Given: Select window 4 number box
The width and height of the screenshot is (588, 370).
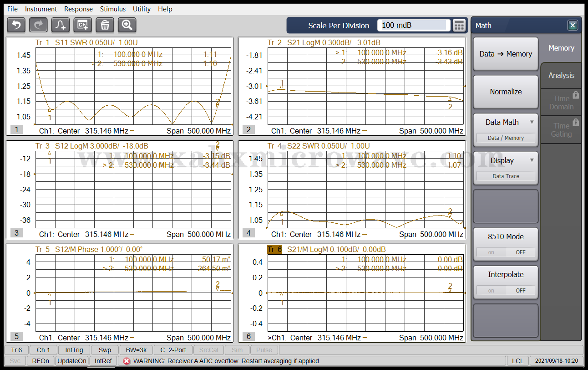Looking at the screenshot, I should point(248,233).
